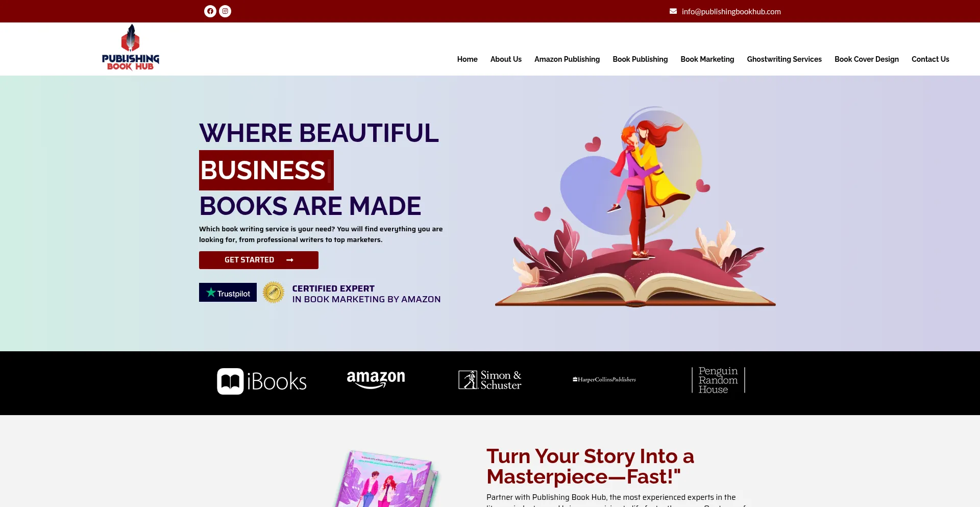The image size is (980, 507).
Task: Go to the Home menu item
Action: point(468,59)
